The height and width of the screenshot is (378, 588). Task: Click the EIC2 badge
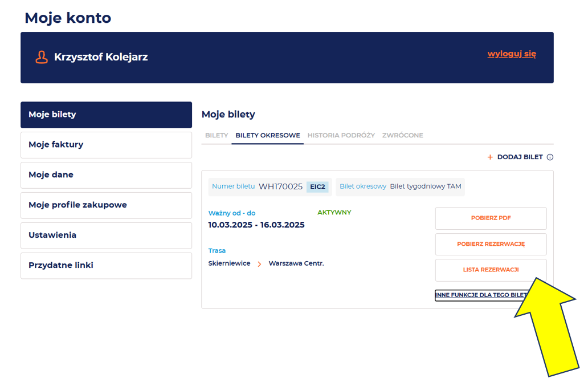tap(317, 187)
